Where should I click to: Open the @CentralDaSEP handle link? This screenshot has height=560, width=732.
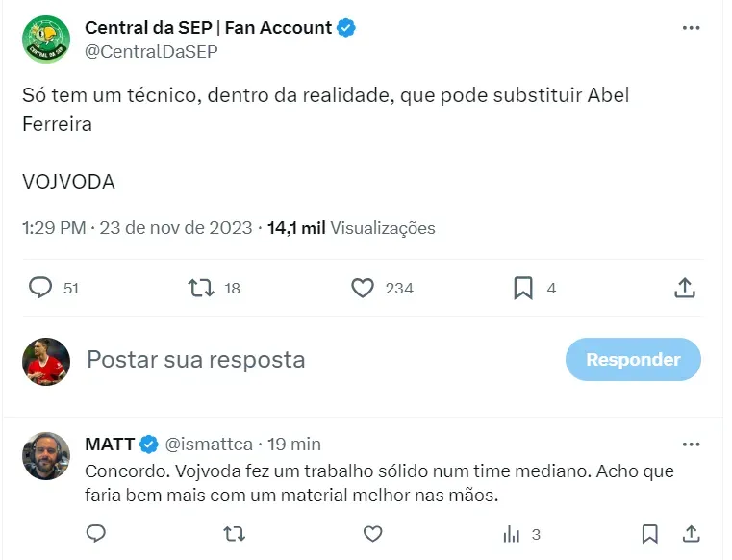(x=151, y=52)
